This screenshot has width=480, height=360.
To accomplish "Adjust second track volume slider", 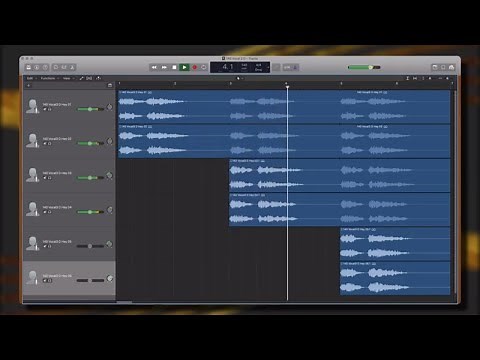I will (x=90, y=143).
